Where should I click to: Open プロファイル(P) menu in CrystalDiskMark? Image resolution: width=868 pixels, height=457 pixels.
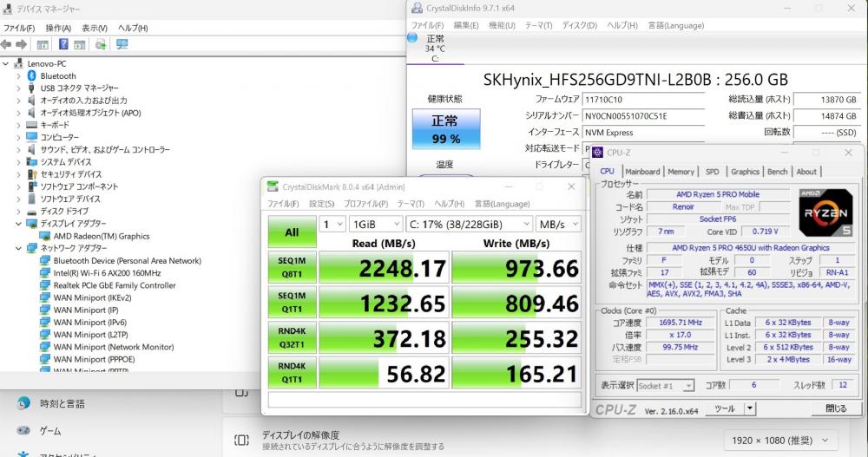[x=365, y=204]
